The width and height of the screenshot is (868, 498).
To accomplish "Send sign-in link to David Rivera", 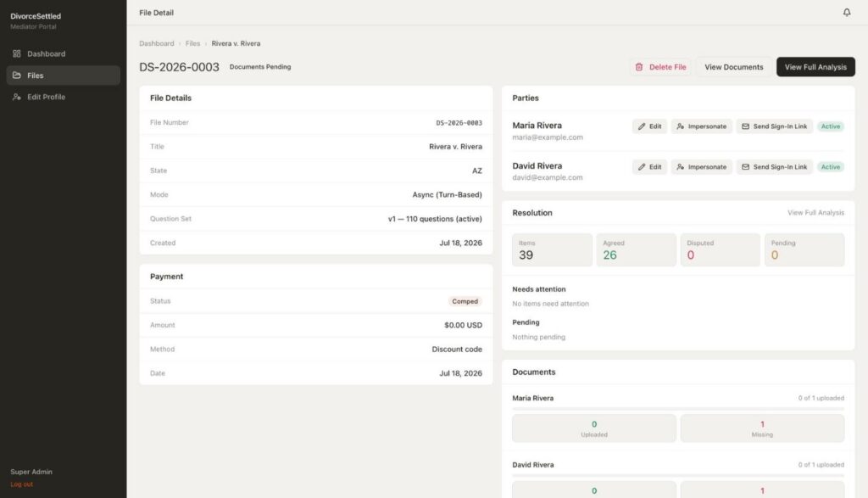I will pyautogui.click(x=774, y=167).
